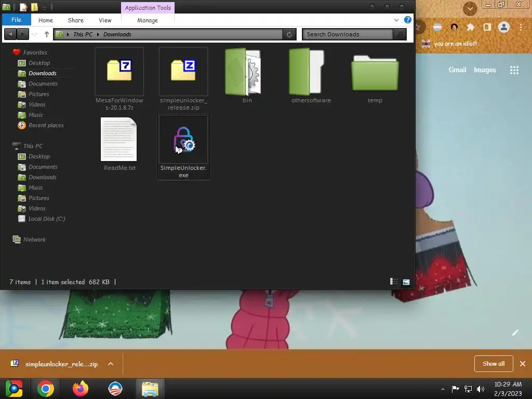This screenshot has width=532, height=399.
Task: Go back with the back arrow
Action: pos(10,34)
